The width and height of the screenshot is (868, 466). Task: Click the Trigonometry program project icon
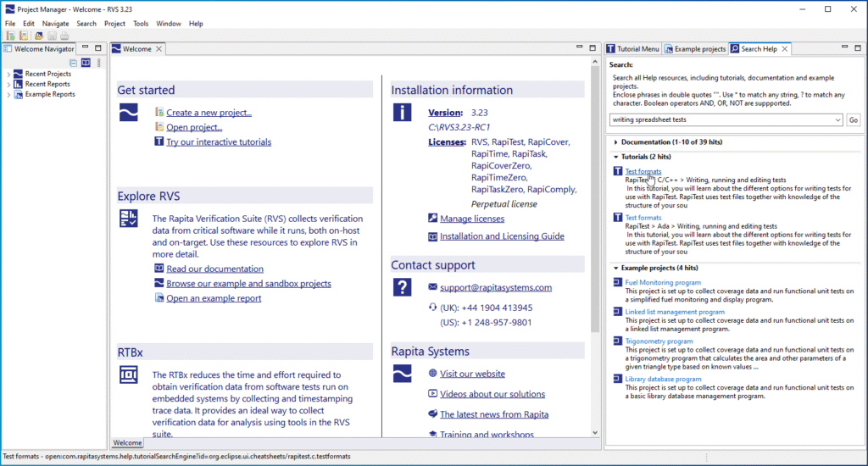(618, 341)
